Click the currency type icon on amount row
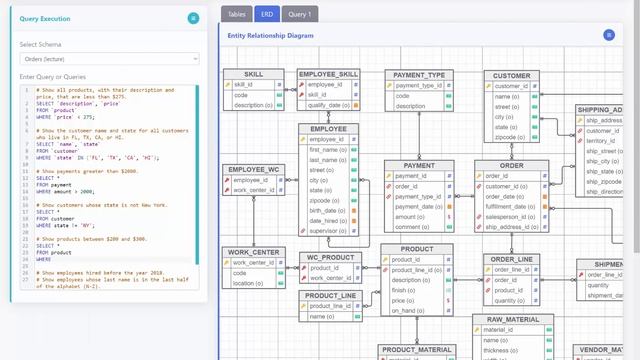 [x=449, y=217]
